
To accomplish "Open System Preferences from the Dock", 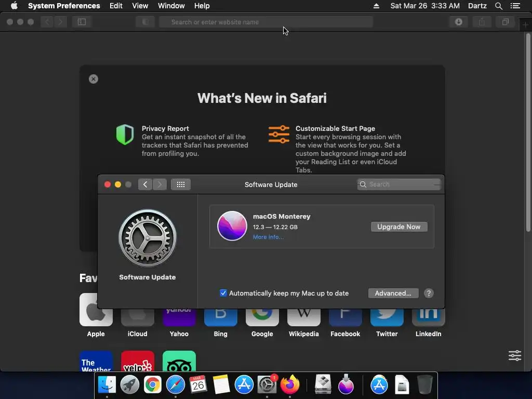I will [x=267, y=385].
